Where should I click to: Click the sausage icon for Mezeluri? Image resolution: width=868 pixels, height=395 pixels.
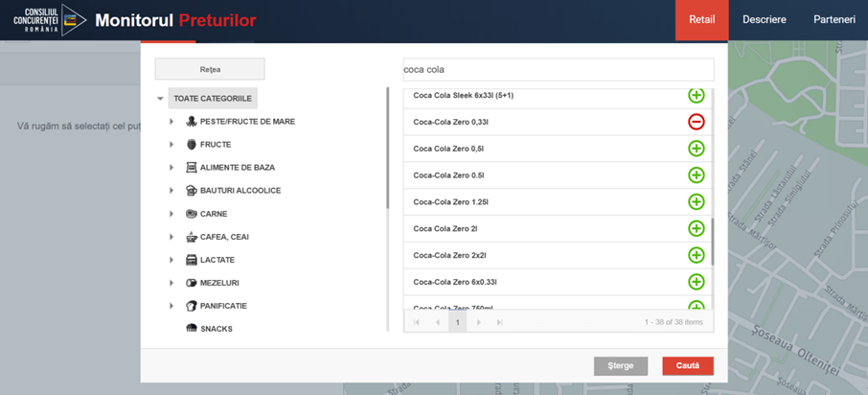[191, 283]
